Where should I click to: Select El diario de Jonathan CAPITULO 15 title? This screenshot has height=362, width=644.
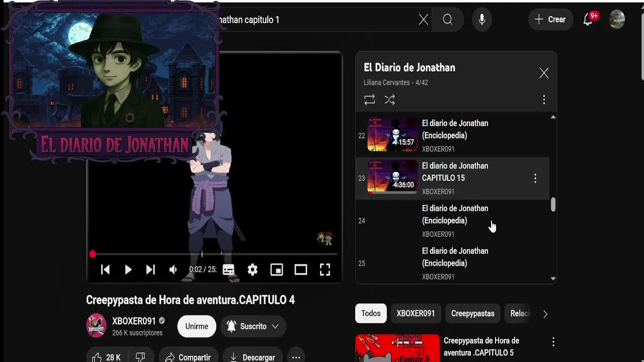tap(455, 172)
